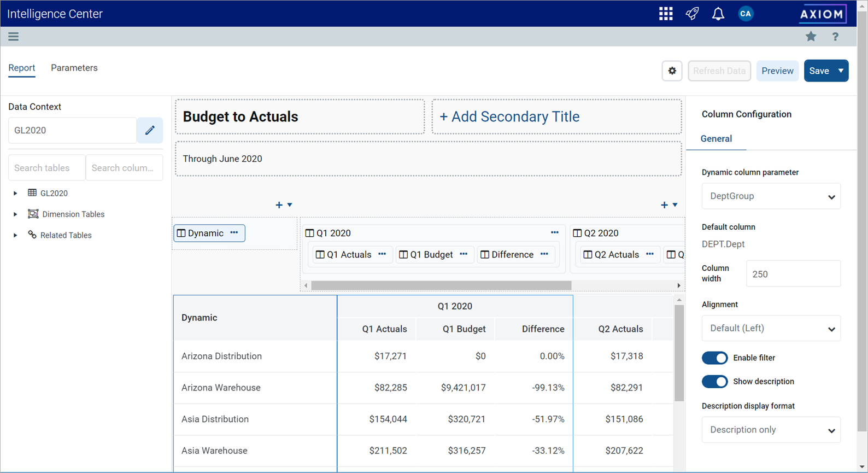Toggle the Show description switch
The image size is (868, 473).
point(715,381)
